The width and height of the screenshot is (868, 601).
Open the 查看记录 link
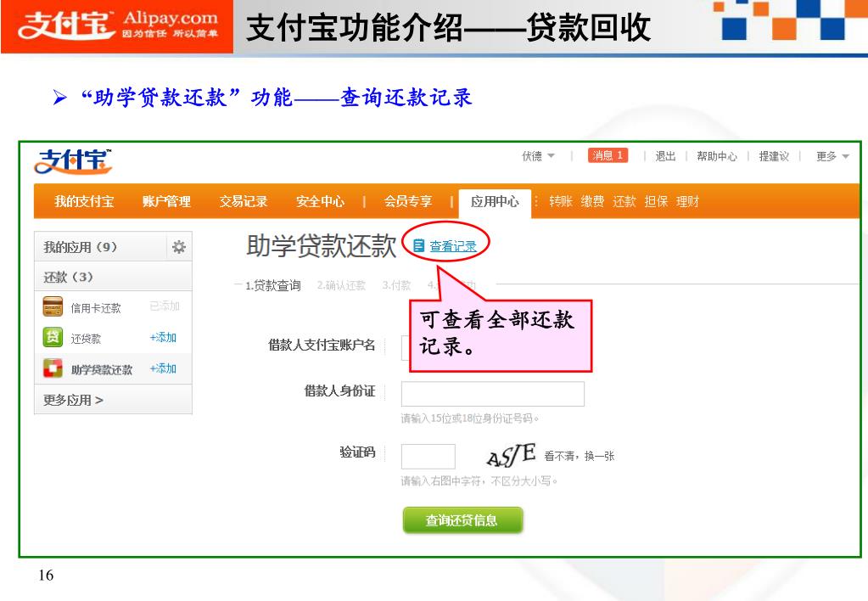click(x=453, y=246)
